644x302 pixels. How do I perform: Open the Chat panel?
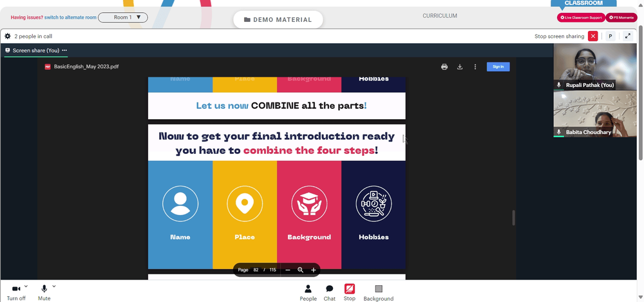pos(329,294)
